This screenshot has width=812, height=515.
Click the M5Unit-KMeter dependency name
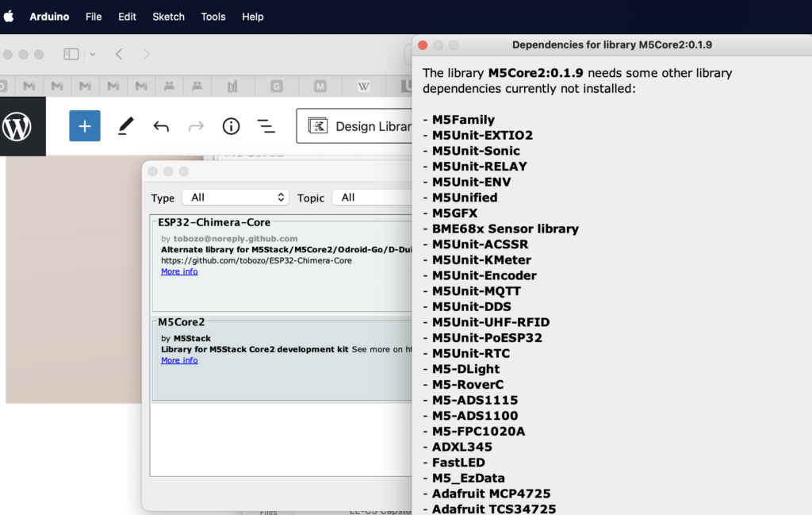481,259
